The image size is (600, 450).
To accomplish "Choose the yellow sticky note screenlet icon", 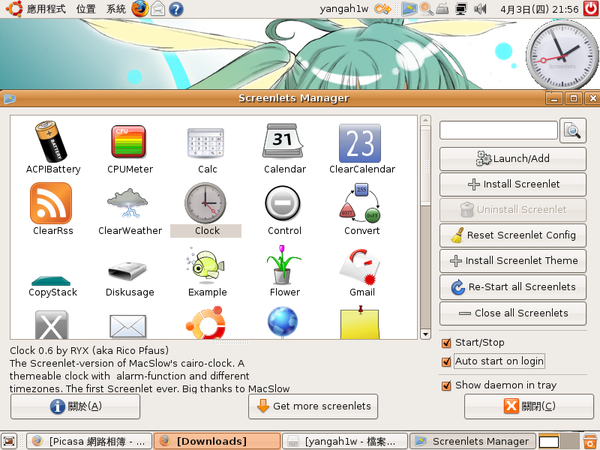I will pos(360,323).
